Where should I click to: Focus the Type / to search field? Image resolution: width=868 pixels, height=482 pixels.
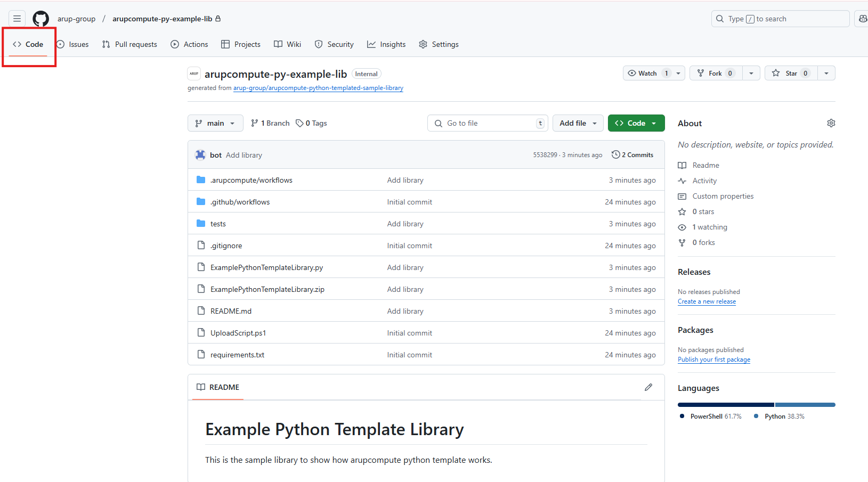pos(780,19)
